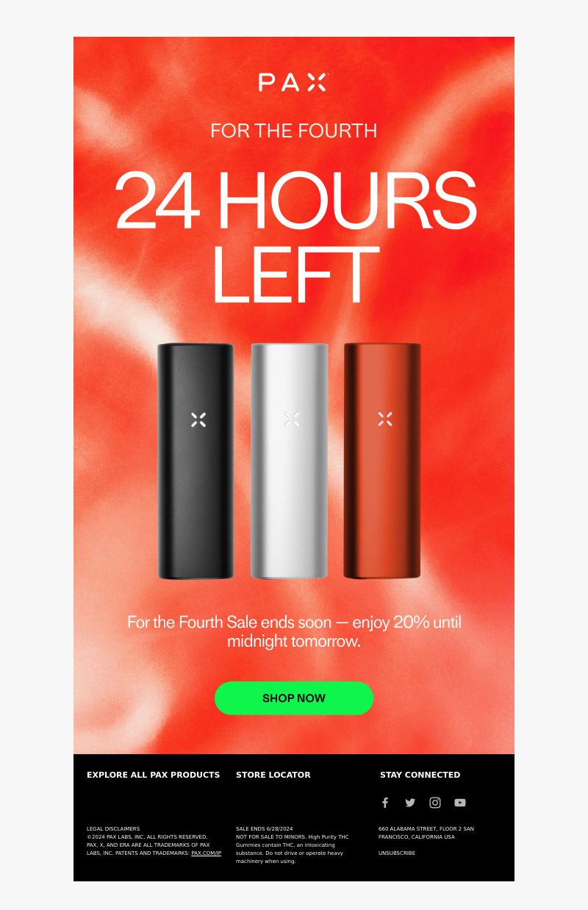Click X emblem on the silver device

[x=292, y=419]
